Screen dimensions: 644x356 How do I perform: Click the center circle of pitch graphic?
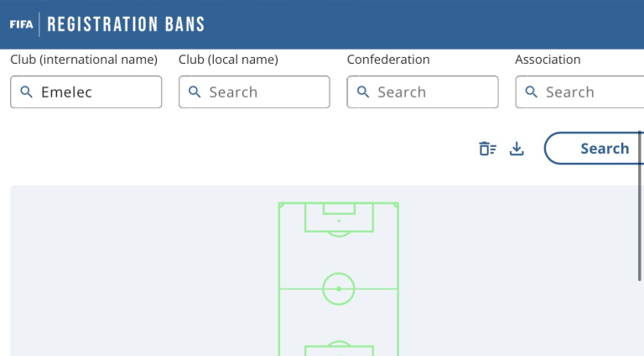point(339,289)
